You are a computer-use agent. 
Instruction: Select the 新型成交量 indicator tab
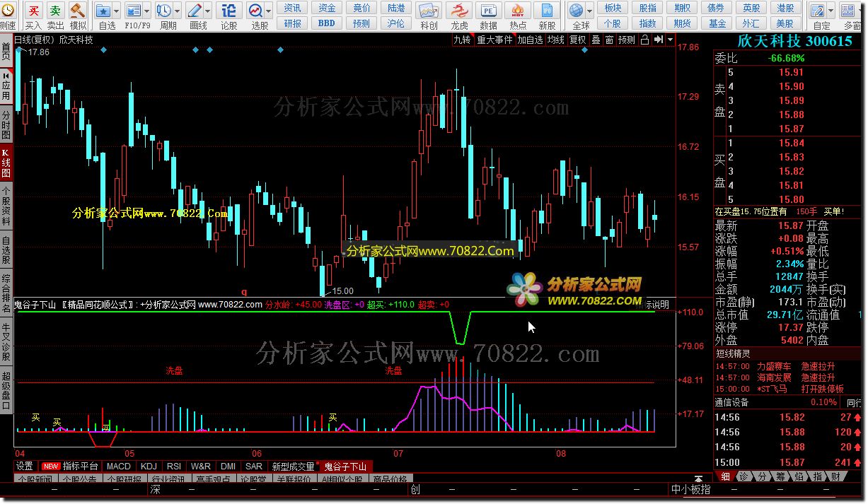click(x=293, y=467)
